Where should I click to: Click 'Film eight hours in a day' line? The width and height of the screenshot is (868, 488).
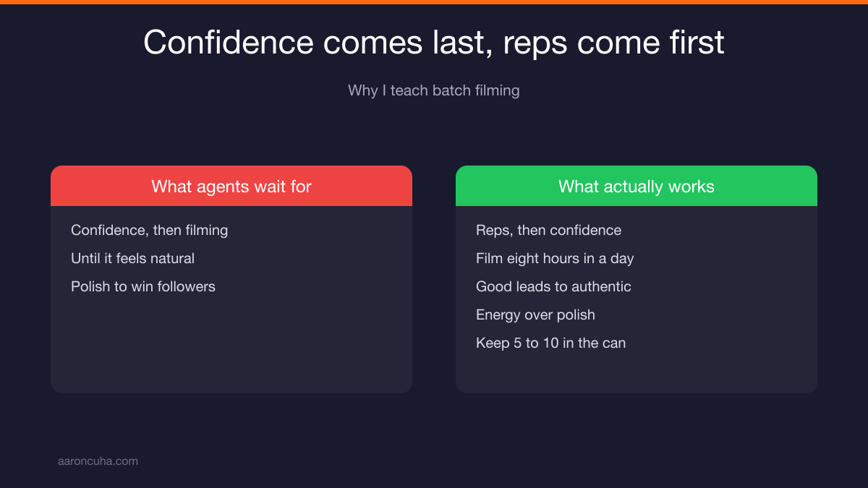click(555, 258)
